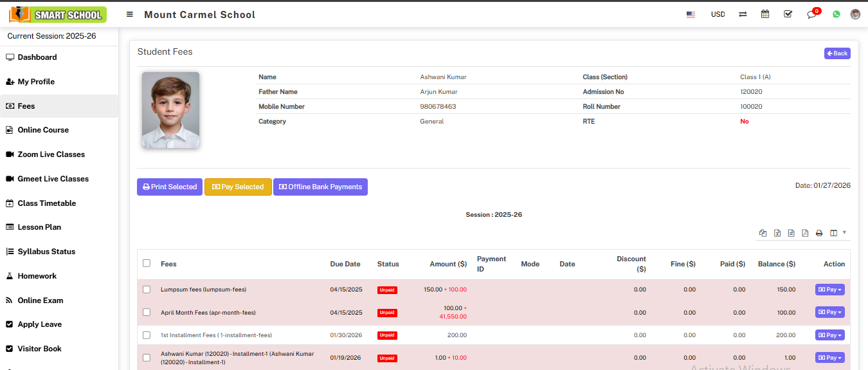Viewport: 868px width, 370px height.
Task: Open the calendar icon in top bar
Action: pos(765,14)
